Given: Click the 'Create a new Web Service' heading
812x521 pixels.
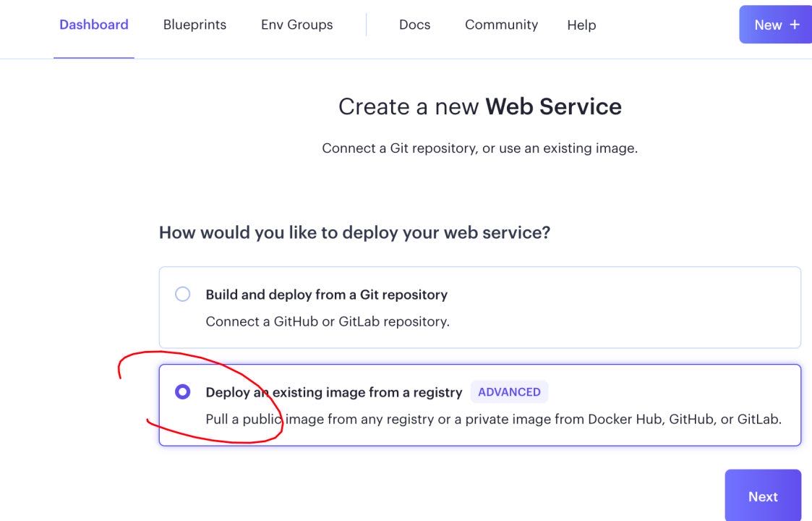Looking at the screenshot, I should [x=479, y=107].
